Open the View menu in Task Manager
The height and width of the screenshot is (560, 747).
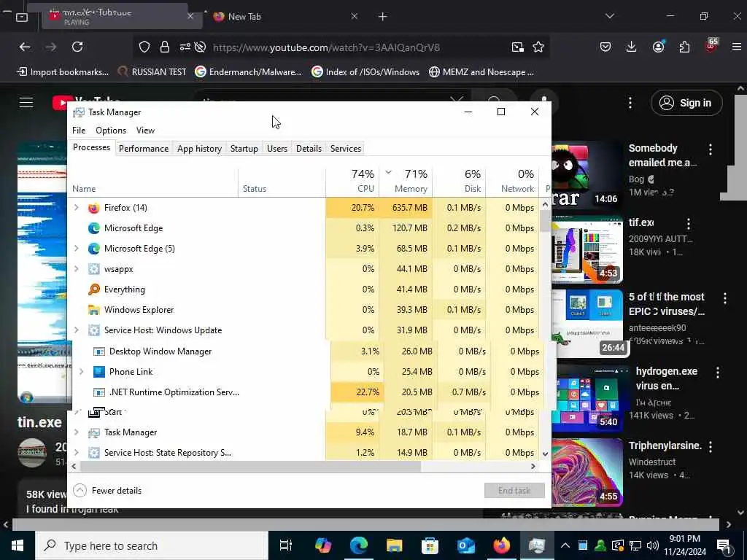145,131
